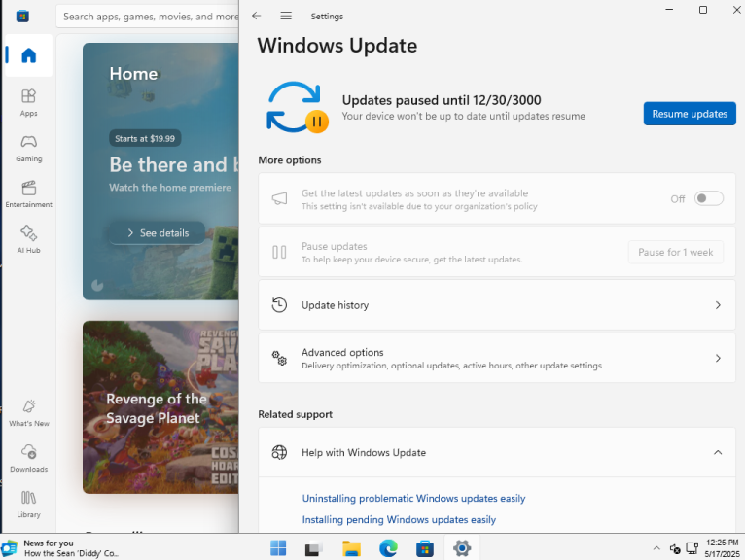Minimize the Settings window
The height and width of the screenshot is (560, 745).
coord(669,10)
